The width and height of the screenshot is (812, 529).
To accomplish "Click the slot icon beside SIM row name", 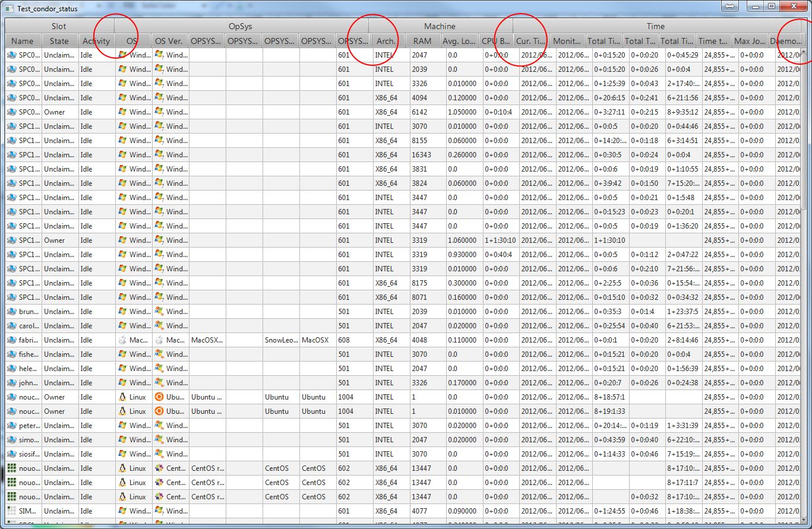I will click(x=11, y=511).
